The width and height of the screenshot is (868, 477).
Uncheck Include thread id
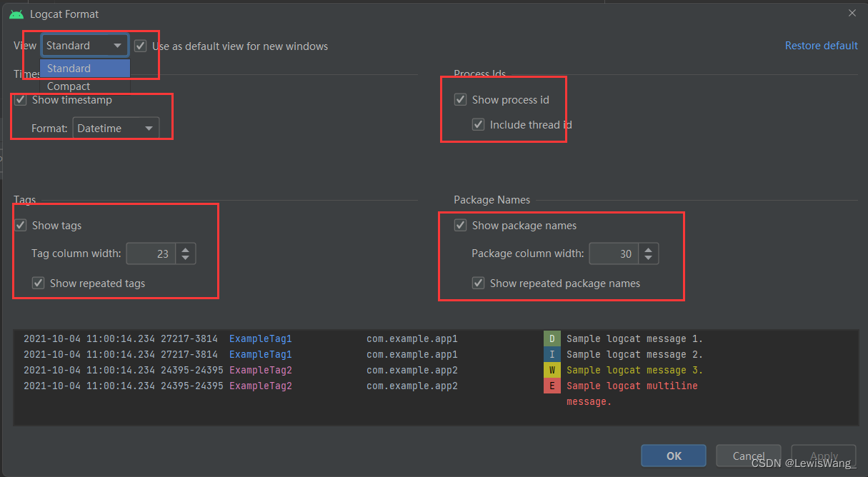click(x=478, y=124)
